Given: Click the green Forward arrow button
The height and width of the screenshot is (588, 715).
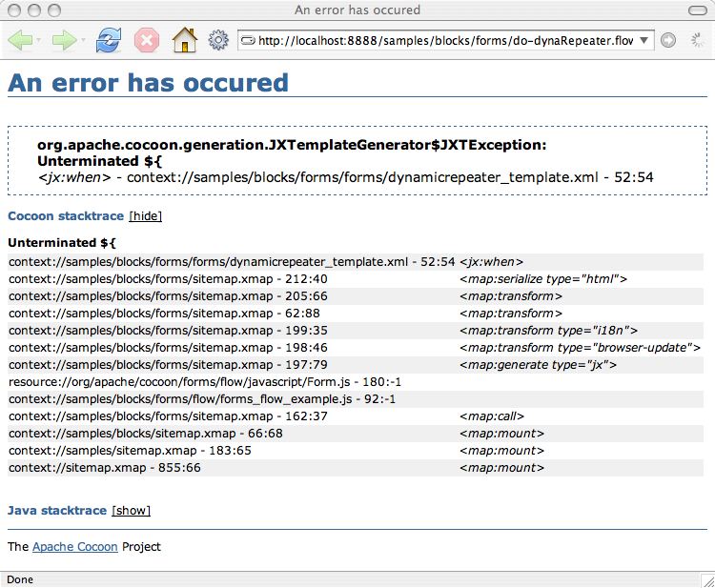Looking at the screenshot, I should click(x=64, y=41).
